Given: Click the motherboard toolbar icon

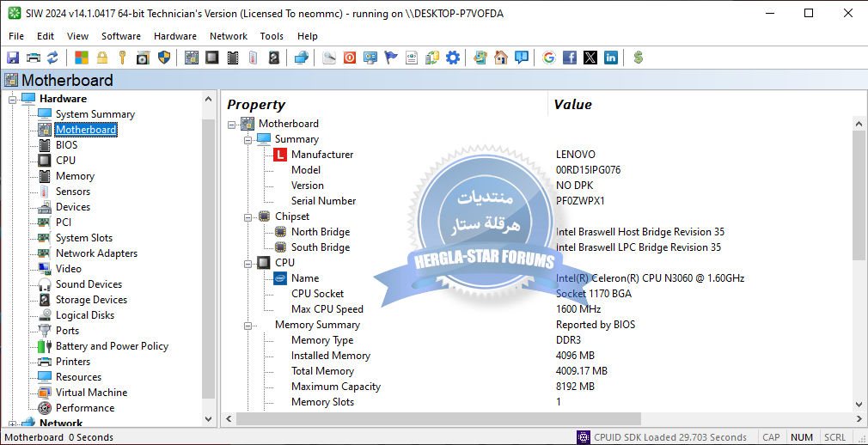Looking at the screenshot, I should coord(192,58).
